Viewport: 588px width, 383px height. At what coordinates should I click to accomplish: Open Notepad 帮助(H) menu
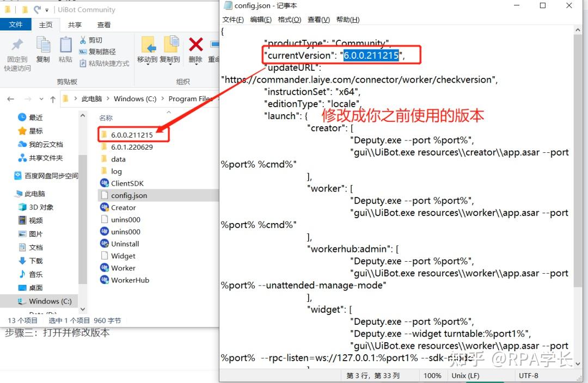[348, 20]
